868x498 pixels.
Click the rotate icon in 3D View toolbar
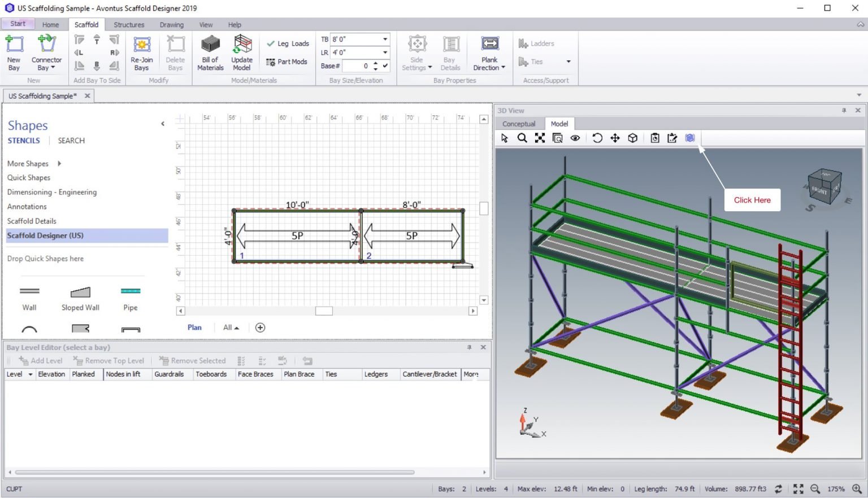click(x=597, y=138)
